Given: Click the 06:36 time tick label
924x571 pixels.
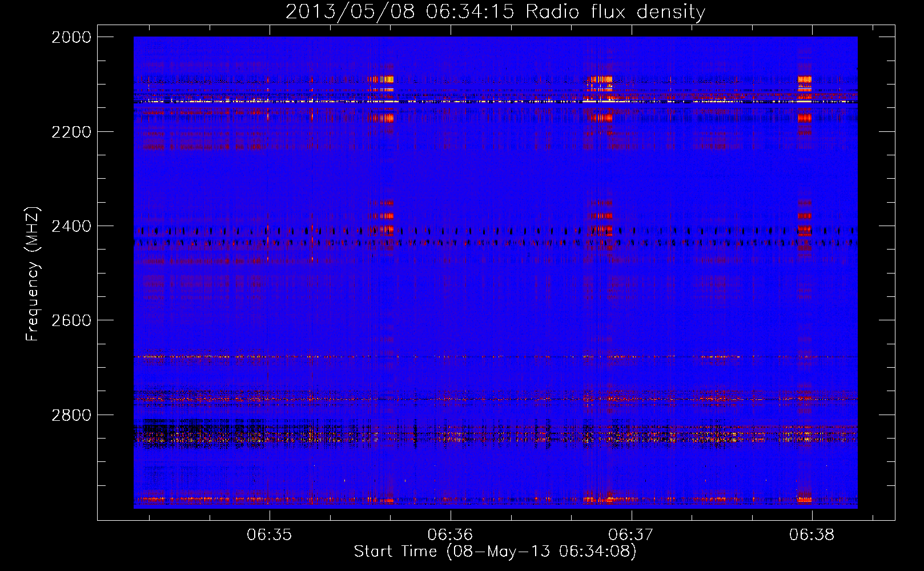Looking at the screenshot, I should (x=450, y=534).
